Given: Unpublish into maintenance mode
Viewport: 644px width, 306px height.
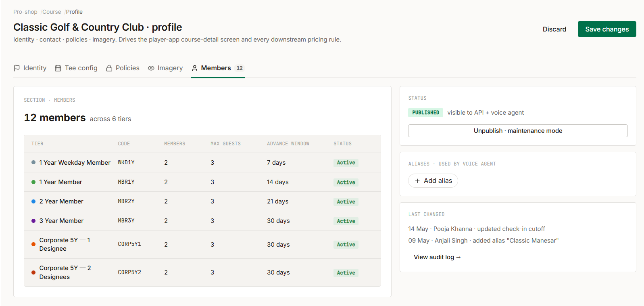Looking at the screenshot, I should pyautogui.click(x=518, y=131).
